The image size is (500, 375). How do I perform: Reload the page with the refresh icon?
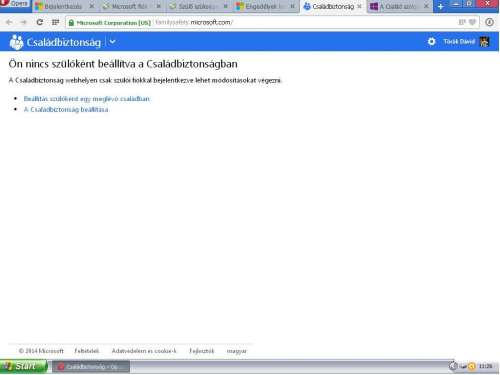[40, 22]
